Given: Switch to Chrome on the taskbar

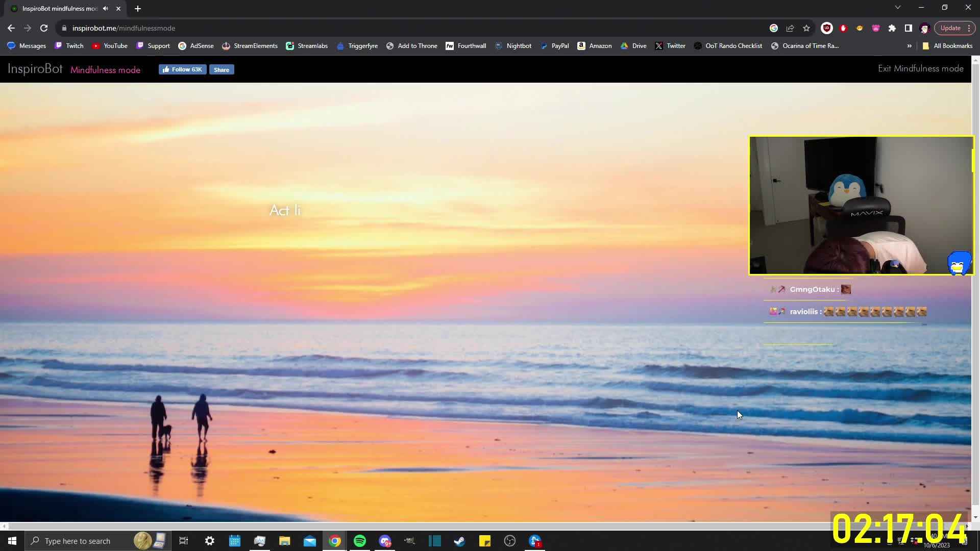Looking at the screenshot, I should point(335,541).
